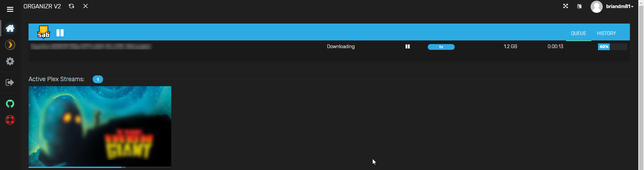Open the language translate icon
Screen dimensions: 644x170
[x=579, y=6]
